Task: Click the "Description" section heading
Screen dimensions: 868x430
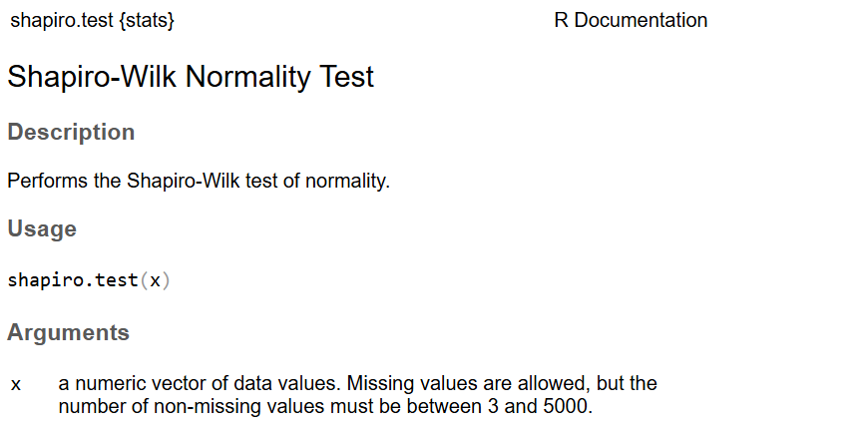Action: tap(71, 132)
